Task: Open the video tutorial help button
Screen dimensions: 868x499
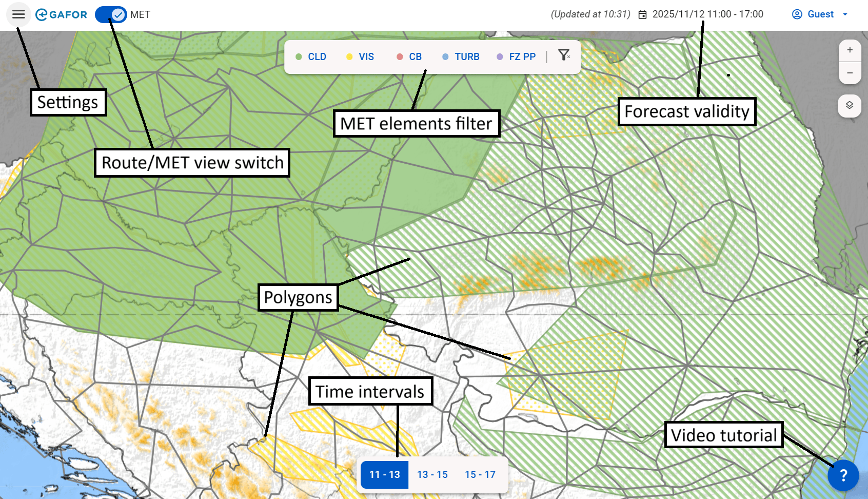Action: pyautogui.click(x=843, y=475)
